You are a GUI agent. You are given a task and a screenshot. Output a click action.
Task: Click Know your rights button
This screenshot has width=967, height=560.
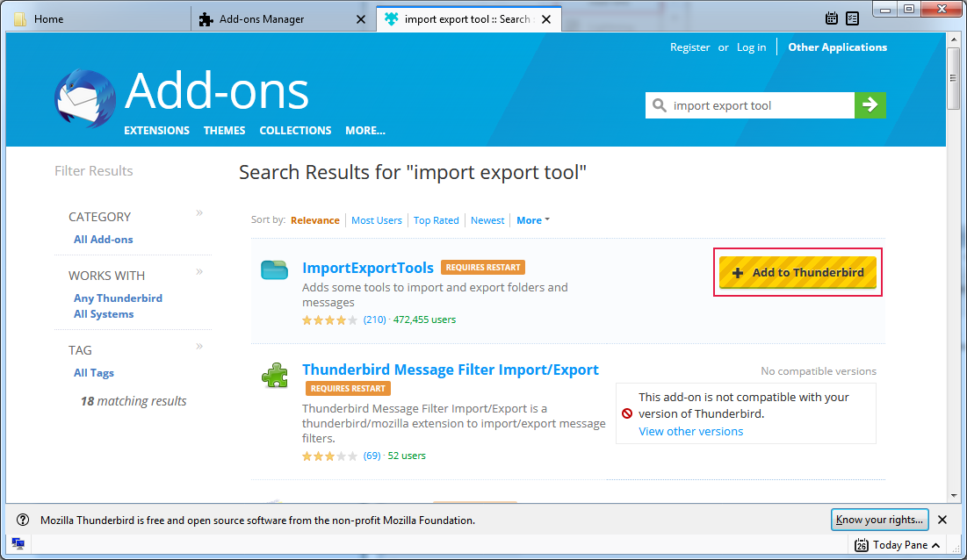pos(879,520)
